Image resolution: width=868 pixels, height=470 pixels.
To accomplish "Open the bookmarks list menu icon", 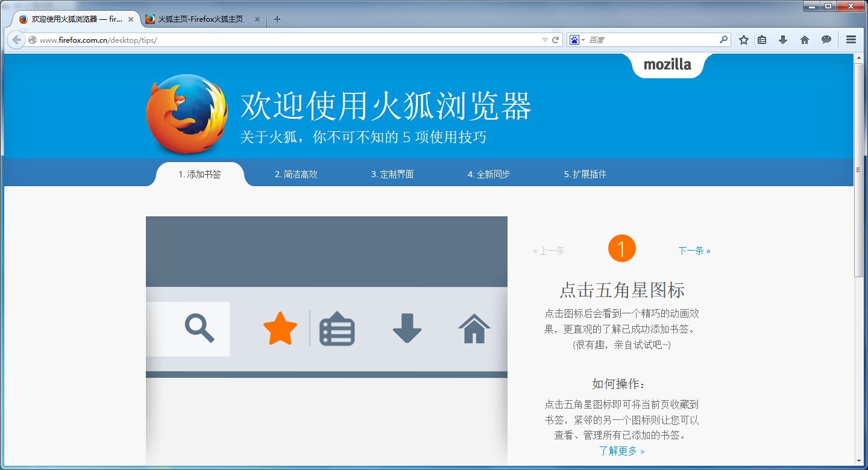I will point(762,40).
